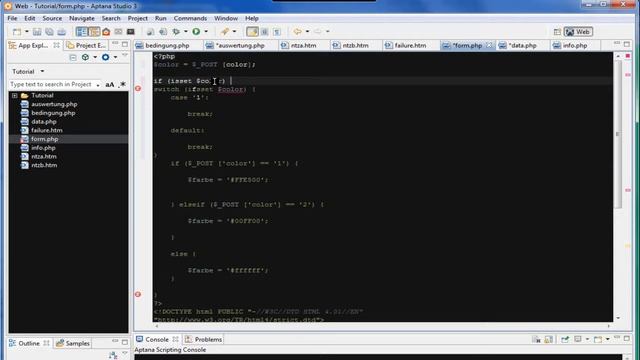This screenshot has width=640, height=360.
Task: Open the Commands menu
Action: point(190,18)
